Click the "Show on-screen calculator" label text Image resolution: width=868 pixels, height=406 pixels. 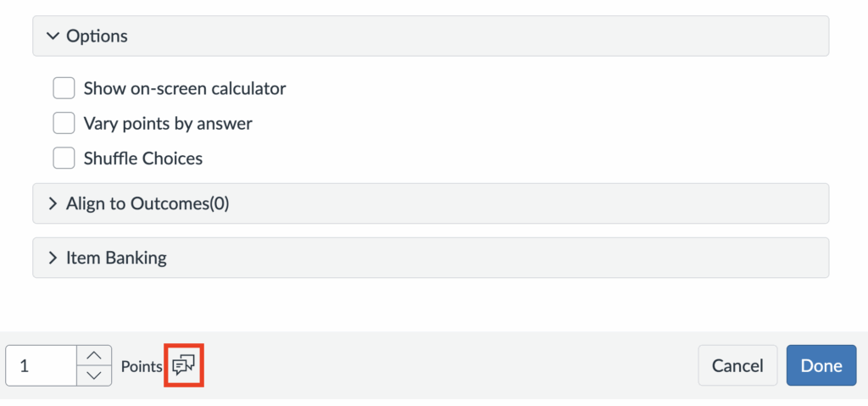pyautogui.click(x=185, y=88)
